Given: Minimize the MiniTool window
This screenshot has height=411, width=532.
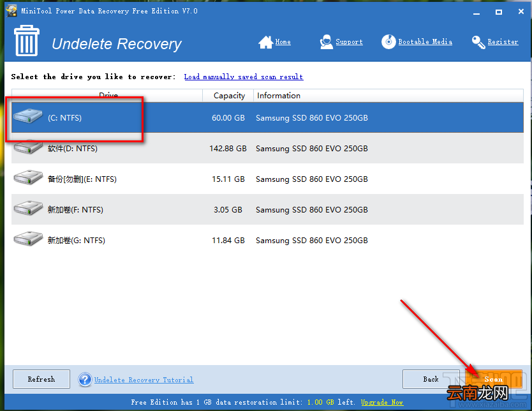Looking at the screenshot, I should 477,12.
